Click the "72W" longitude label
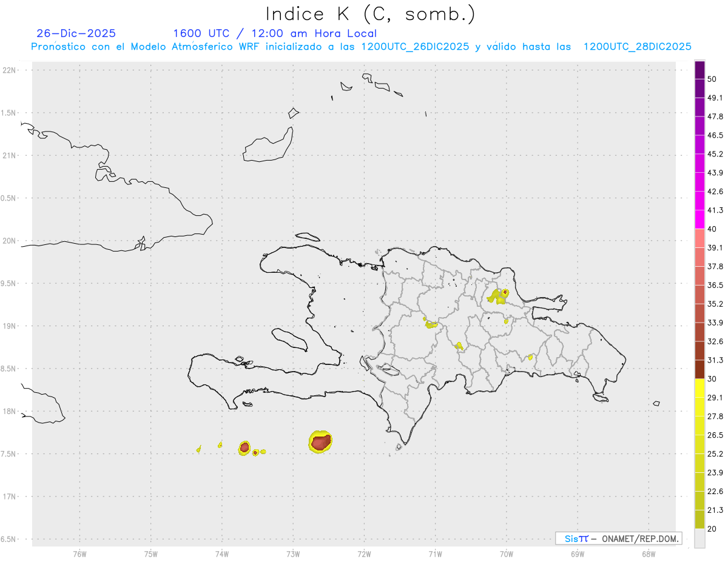 point(364,553)
